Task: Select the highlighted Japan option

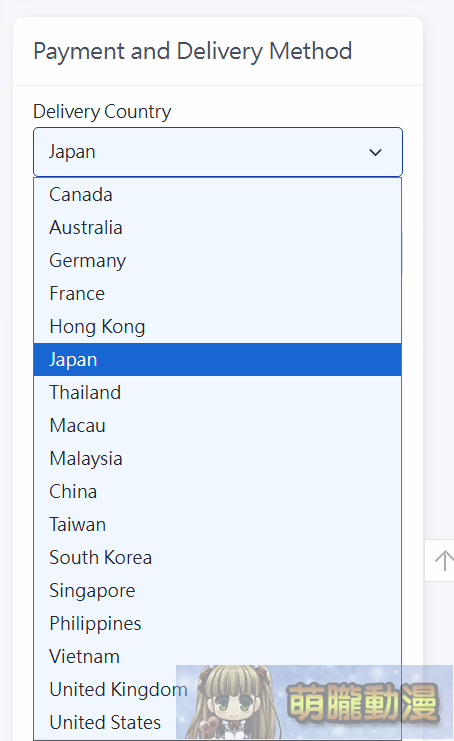Action: click(x=217, y=360)
